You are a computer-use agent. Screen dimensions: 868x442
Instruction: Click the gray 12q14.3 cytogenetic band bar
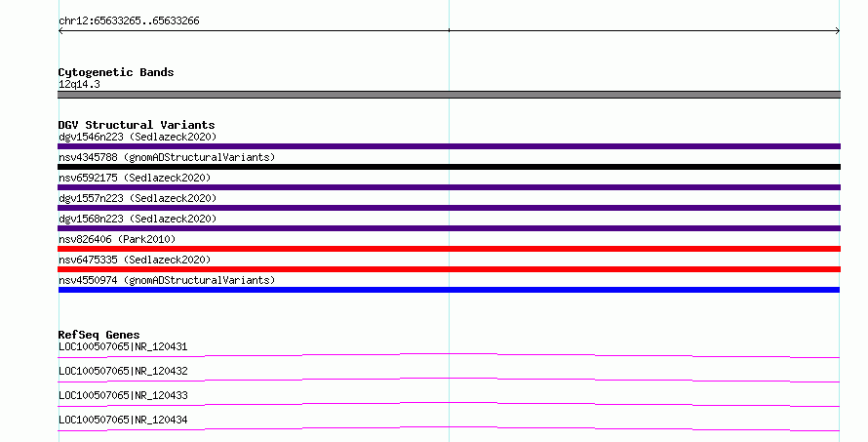tap(449, 95)
